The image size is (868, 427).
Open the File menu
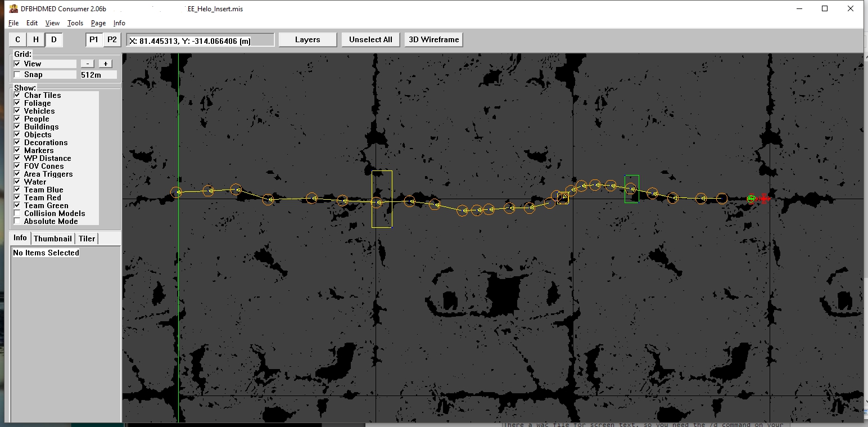(13, 23)
